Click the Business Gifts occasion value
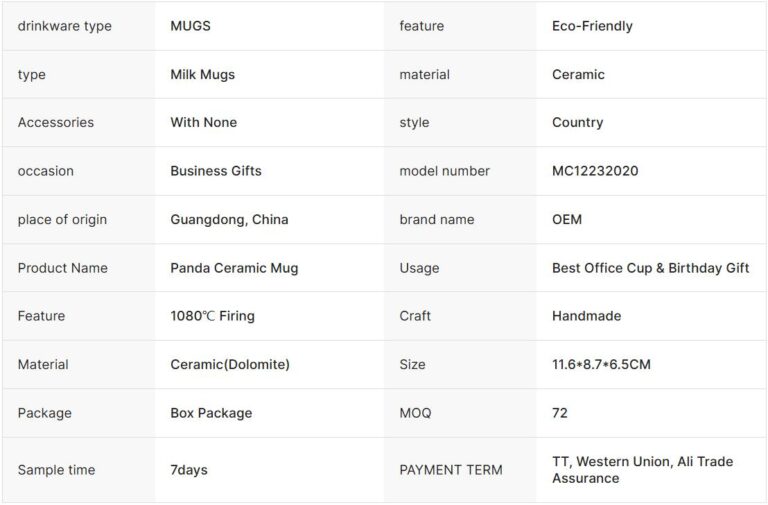The image size is (768, 505). [216, 171]
